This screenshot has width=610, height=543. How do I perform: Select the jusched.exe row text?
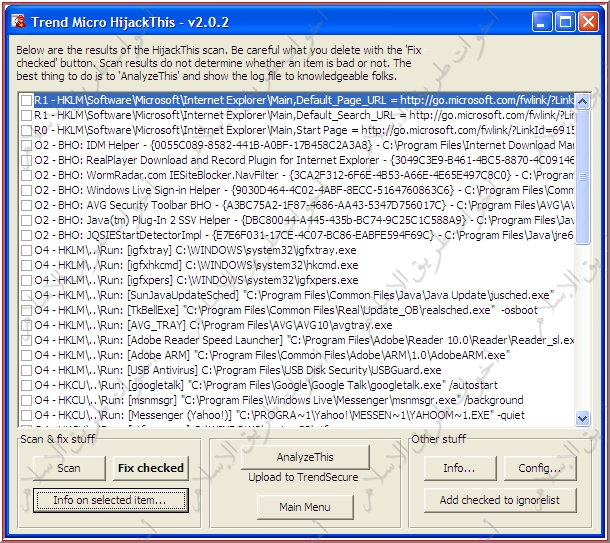(x=294, y=295)
